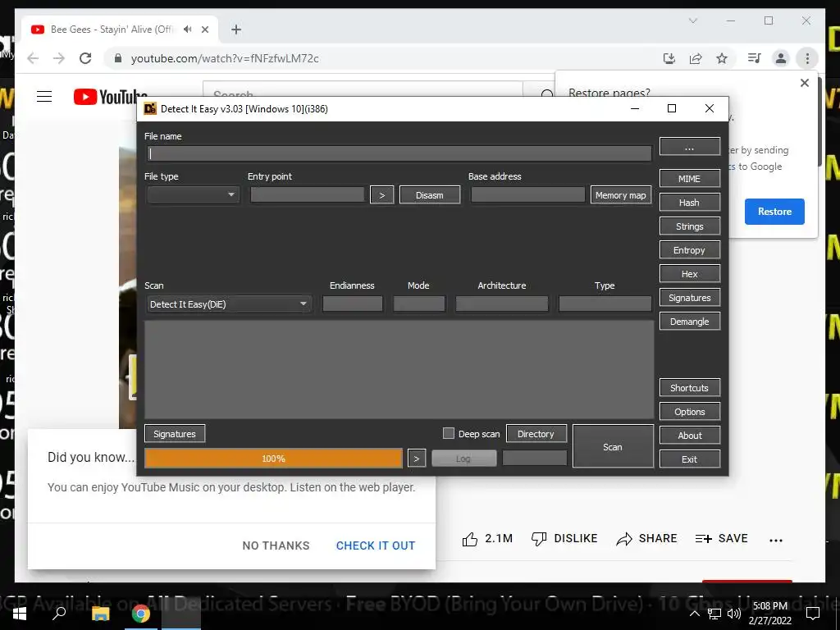Click the bottom-left Signatures button
The width and height of the screenshot is (840, 630).
click(x=175, y=434)
